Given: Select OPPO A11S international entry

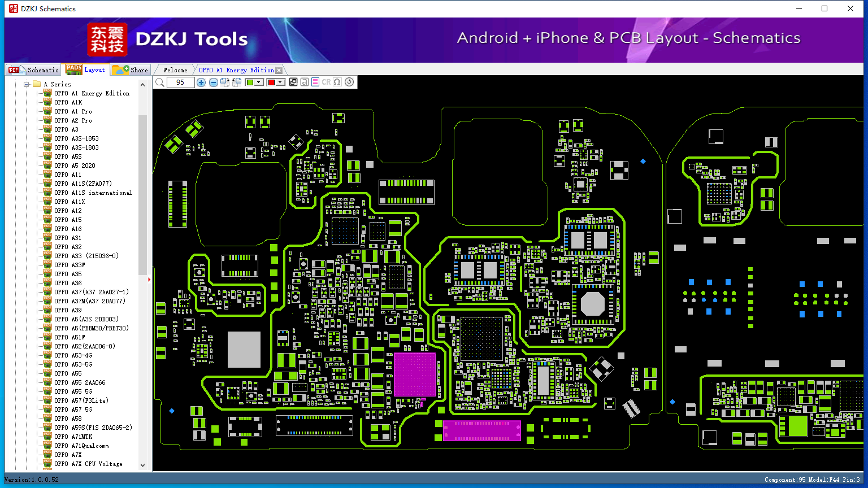Looking at the screenshot, I should pos(93,193).
